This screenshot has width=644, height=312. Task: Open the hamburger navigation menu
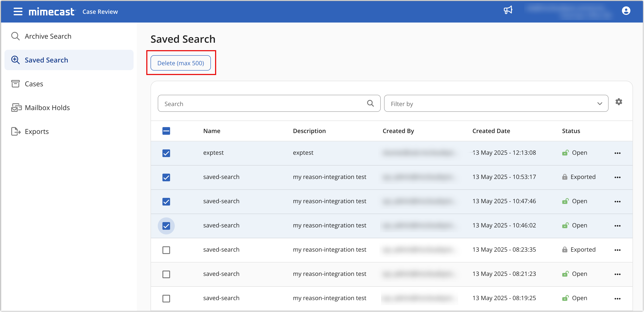pyautogui.click(x=18, y=11)
